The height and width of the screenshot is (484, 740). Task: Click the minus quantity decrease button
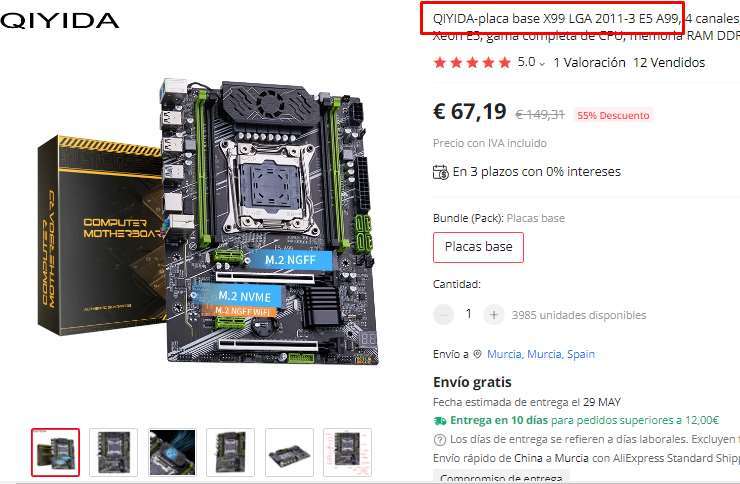click(443, 315)
